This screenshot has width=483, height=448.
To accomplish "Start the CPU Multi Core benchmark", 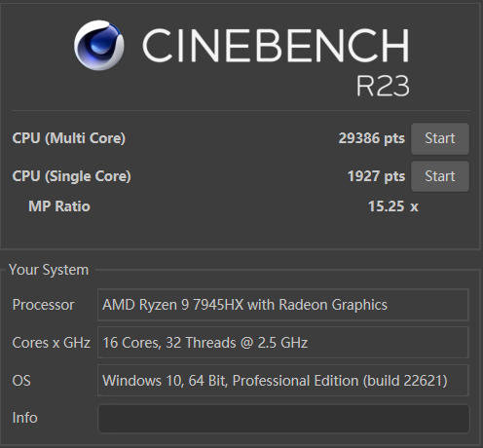I will point(440,138).
